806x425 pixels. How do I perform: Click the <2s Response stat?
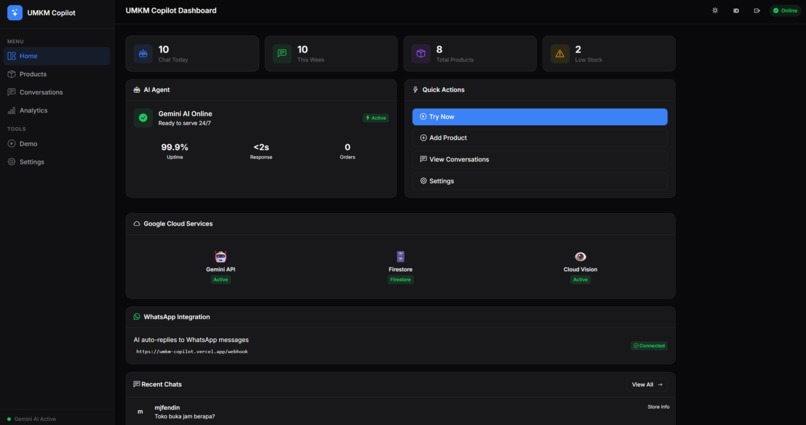(x=261, y=151)
